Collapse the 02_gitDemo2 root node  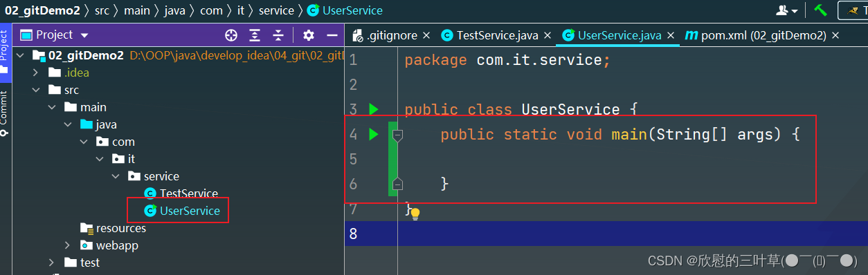click(x=20, y=55)
